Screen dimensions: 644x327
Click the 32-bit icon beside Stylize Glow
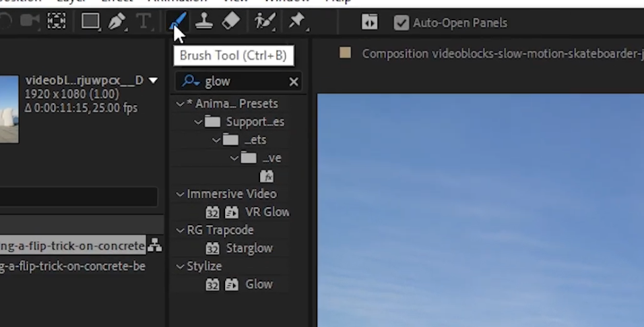[x=212, y=285]
